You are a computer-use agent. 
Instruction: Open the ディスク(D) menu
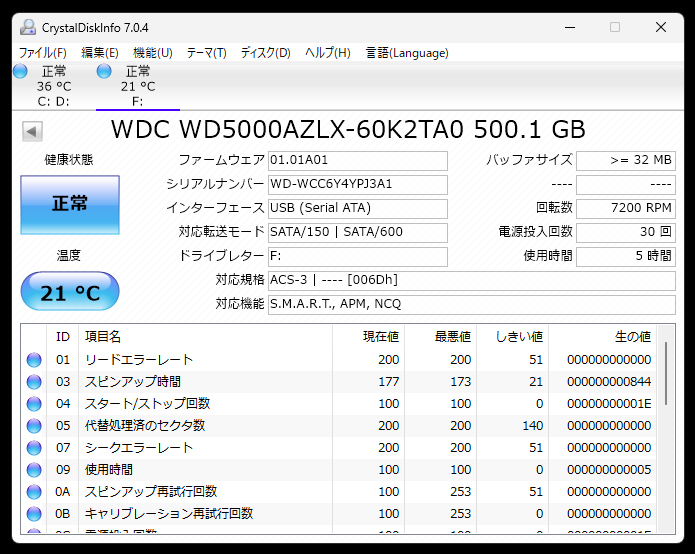coord(266,53)
